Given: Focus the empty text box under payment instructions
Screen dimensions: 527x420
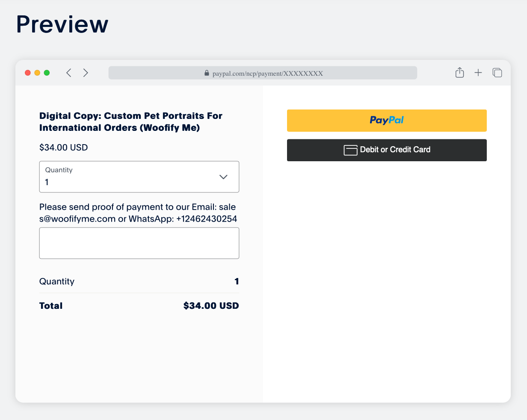Looking at the screenshot, I should 139,243.
